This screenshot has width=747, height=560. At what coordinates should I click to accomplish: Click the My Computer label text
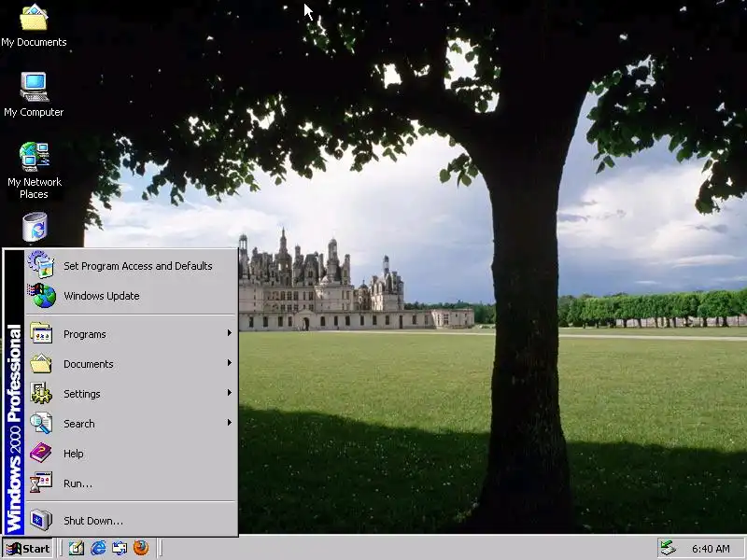[x=34, y=112]
